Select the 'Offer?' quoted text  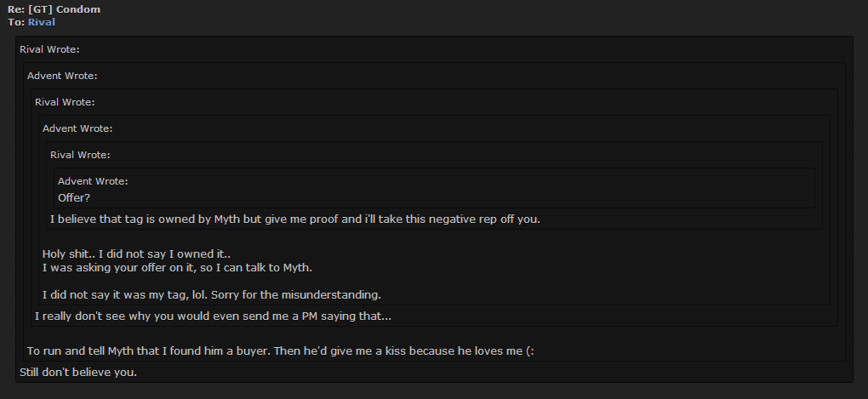click(x=74, y=197)
